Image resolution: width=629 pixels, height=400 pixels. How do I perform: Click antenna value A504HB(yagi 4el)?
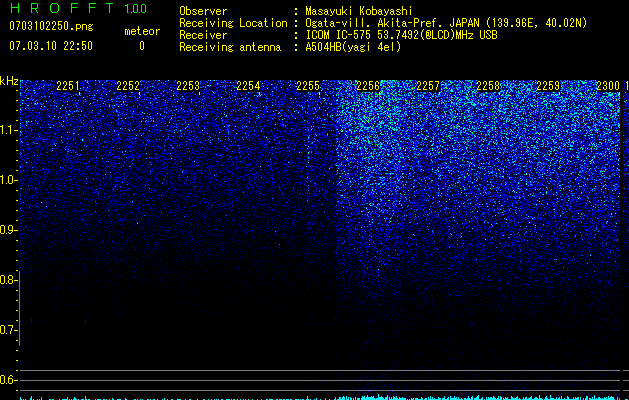pyautogui.click(x=353, y=47)
